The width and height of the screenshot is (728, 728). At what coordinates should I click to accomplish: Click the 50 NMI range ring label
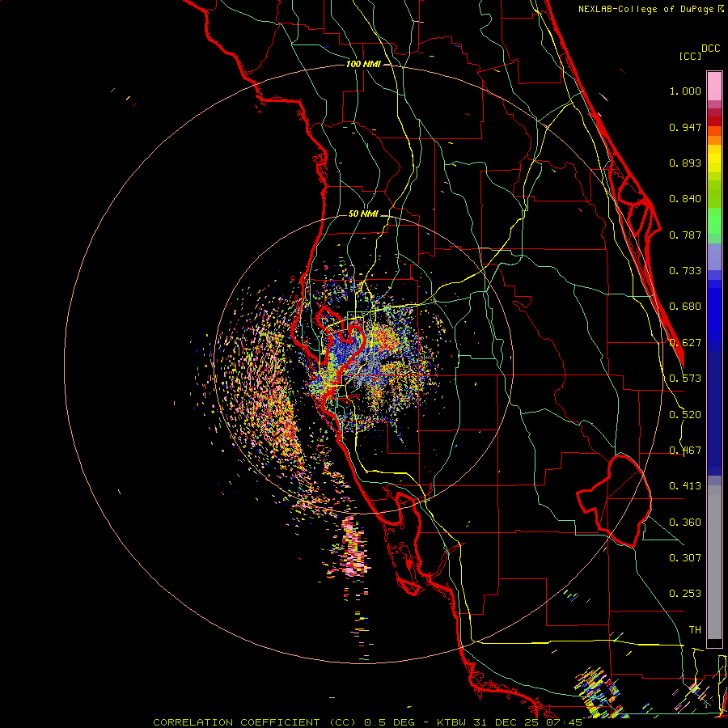click(x=363, y=214)
